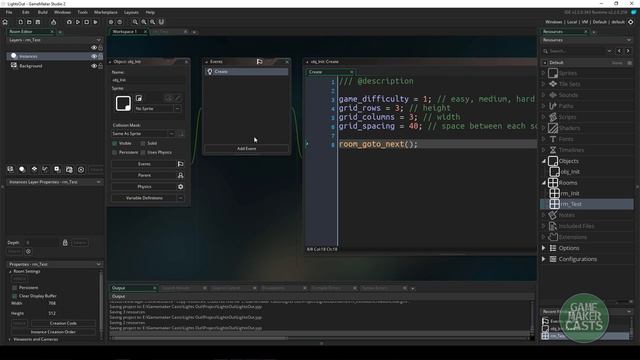Screen dimensions: 640x360
Task: Expand the Sprites resource folder
Action: 544,73
